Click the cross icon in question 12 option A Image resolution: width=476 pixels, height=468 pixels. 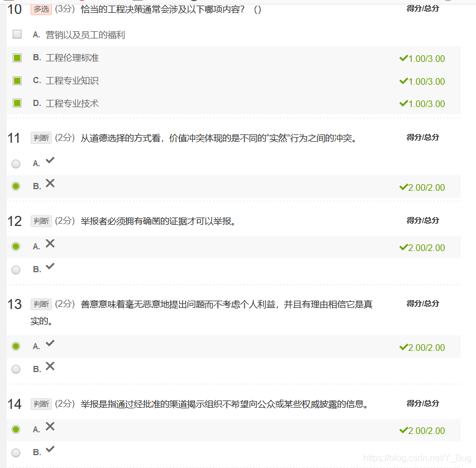point(50,243)
